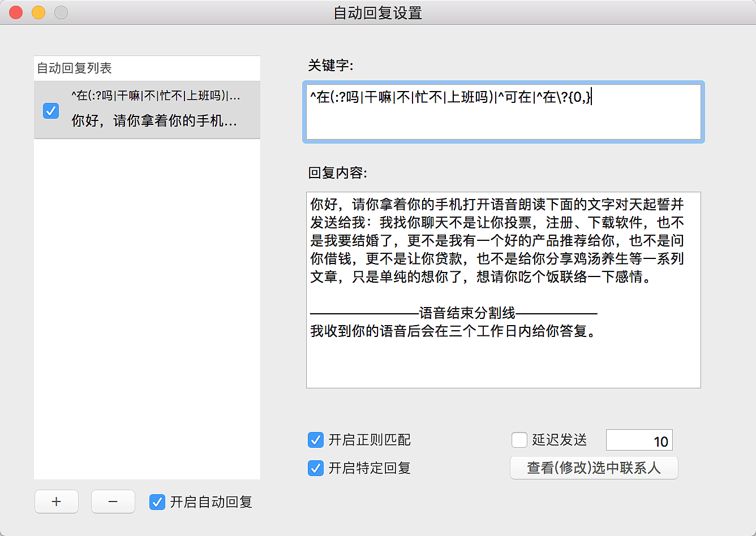The height and width of the screenshot is (536, 756).
Task: Click the delay field showing 10
Action: (x=639, y=441)
